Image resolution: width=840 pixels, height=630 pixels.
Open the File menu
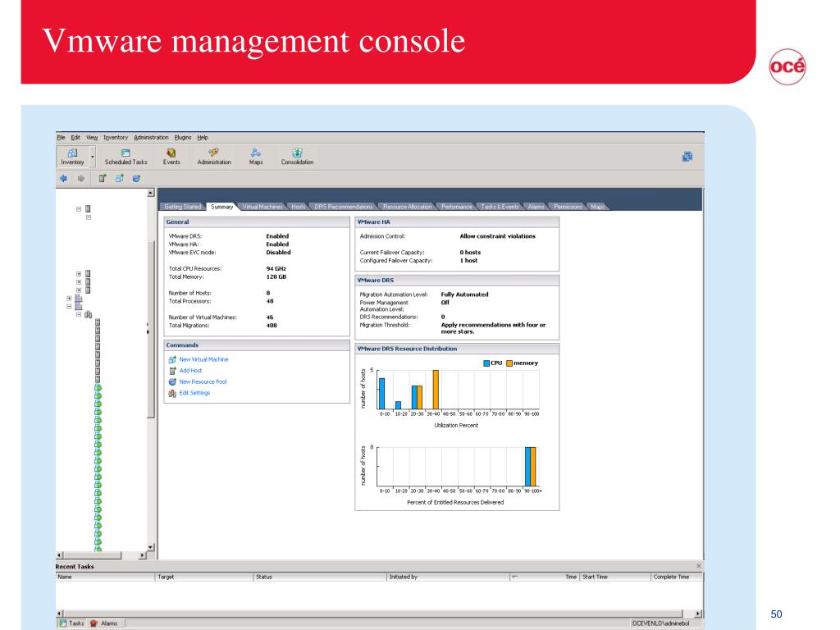[x=61, y=138]
